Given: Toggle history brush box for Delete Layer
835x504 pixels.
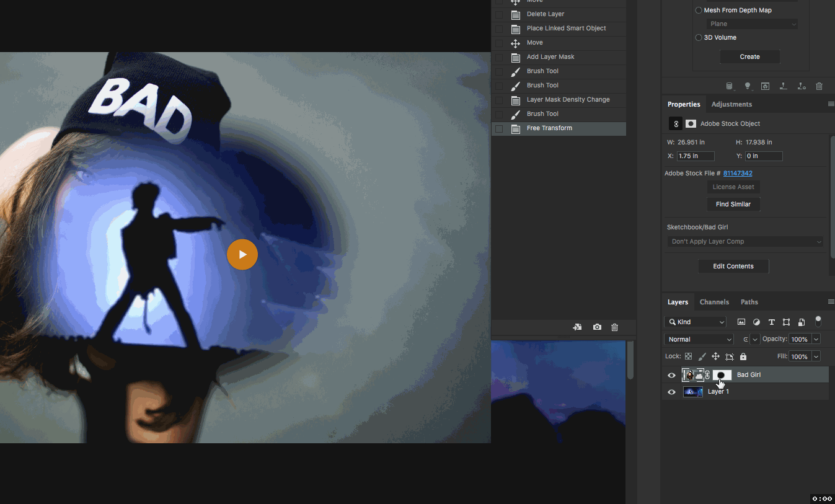Looking at the screenshot, I should pos(499,14).
